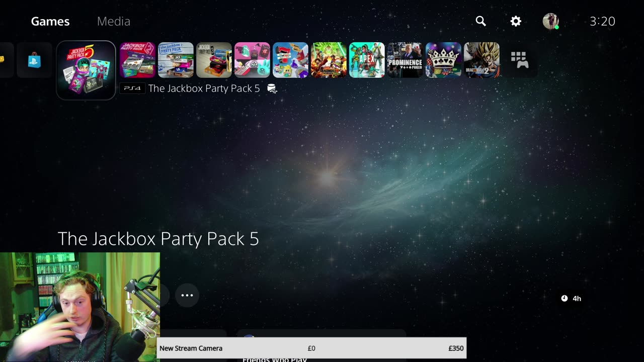Click the extended storage icon beside the title
Image resolution: width=644 pixels, height=362 pixels.
(x=272, y=88)
